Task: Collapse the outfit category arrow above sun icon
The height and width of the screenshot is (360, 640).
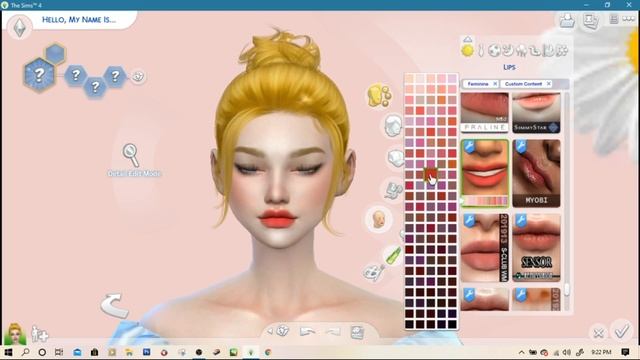Action: (x=468, y=39)
